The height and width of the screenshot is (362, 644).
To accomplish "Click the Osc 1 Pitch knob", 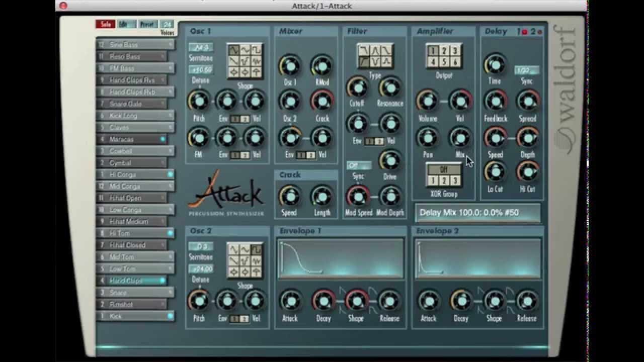I will click(199, 101).
